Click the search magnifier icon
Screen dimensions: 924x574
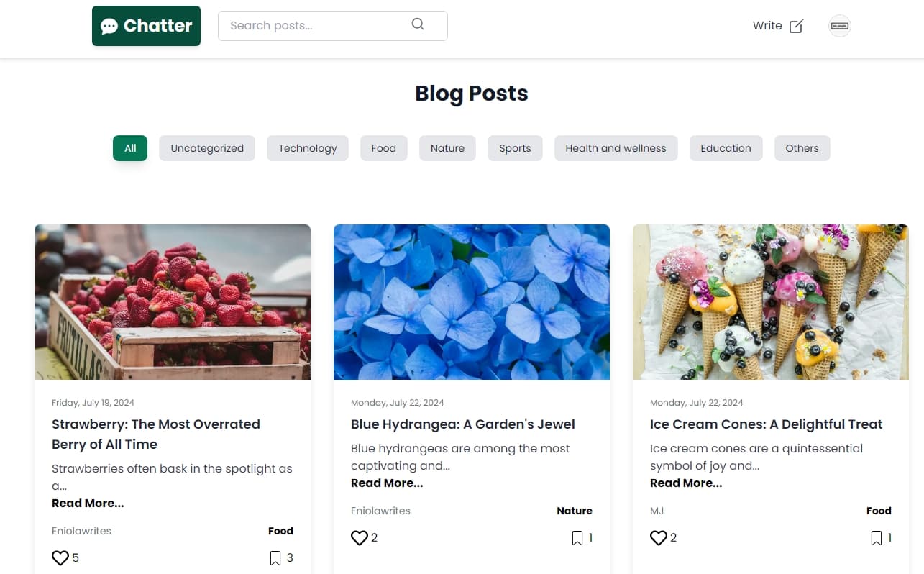[418, 24]
